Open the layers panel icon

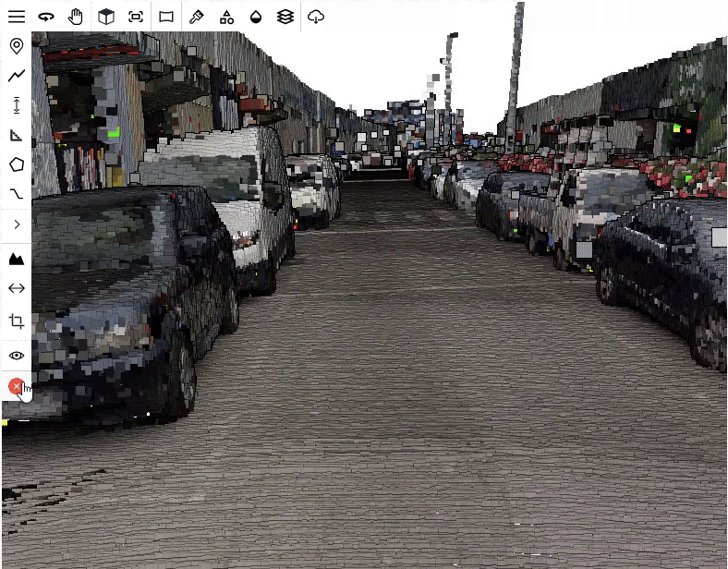tap(285, 18)
